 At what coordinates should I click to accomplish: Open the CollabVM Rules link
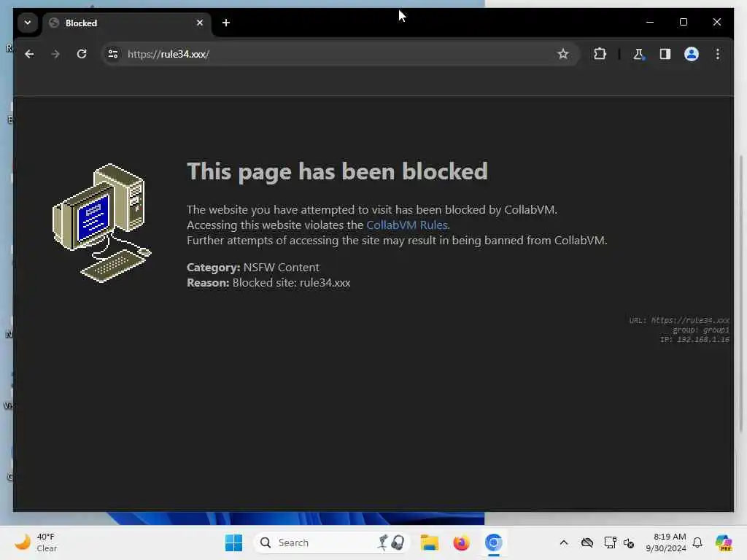coord(407,225)
